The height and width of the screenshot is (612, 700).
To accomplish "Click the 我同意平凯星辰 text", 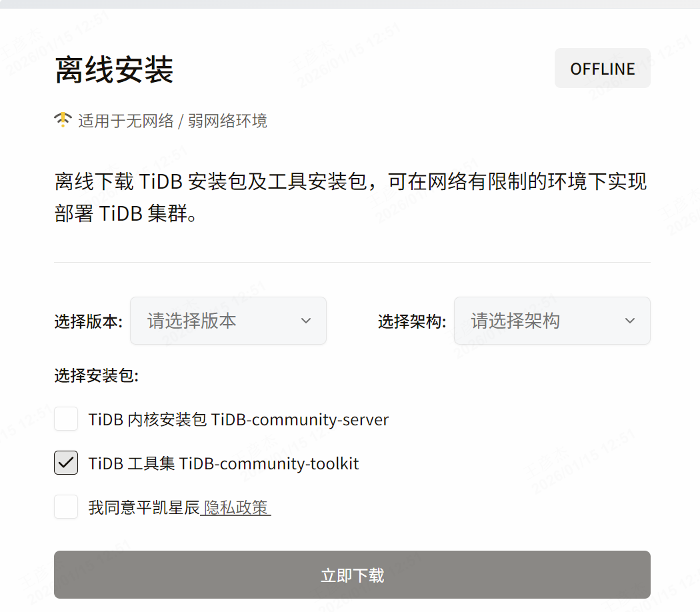I will [x=144, y=508].
